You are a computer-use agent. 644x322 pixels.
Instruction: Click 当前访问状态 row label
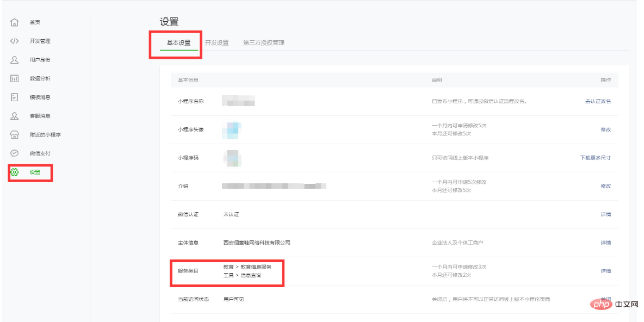pyautogui.click(x=194, y=299)
